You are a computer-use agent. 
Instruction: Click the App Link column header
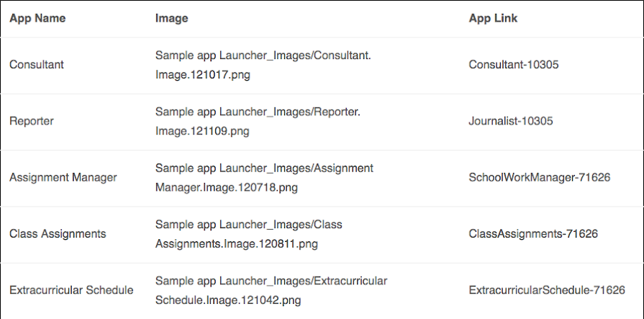[493, 19]
